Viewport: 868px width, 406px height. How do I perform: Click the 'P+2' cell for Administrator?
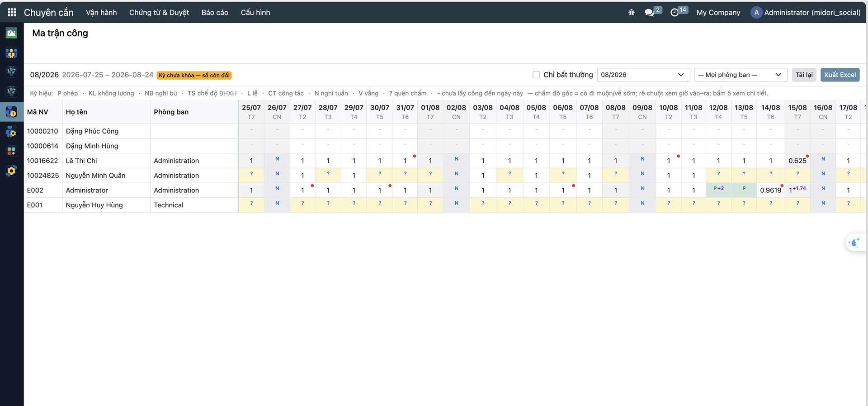pos(718,190)
